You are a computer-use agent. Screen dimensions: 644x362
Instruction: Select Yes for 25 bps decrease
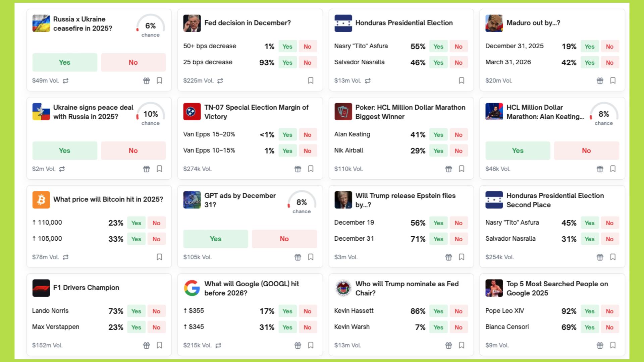tap(287, 62)
